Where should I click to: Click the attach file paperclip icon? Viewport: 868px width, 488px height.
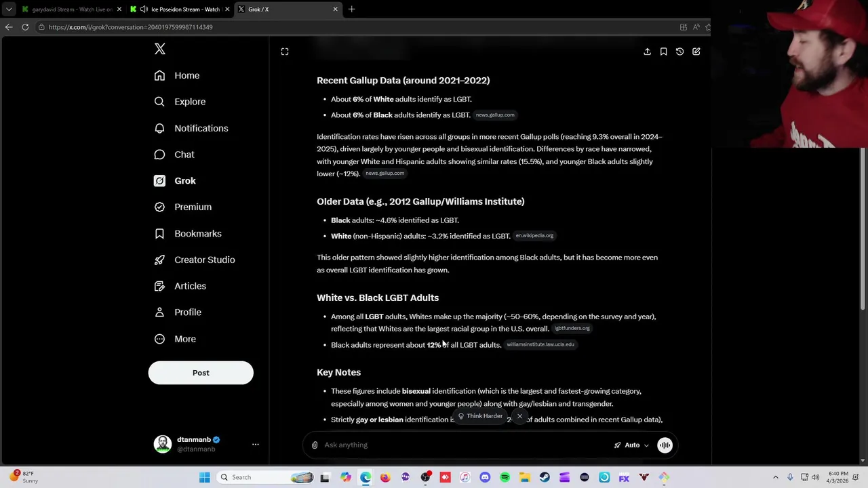(x=315, y=445)
